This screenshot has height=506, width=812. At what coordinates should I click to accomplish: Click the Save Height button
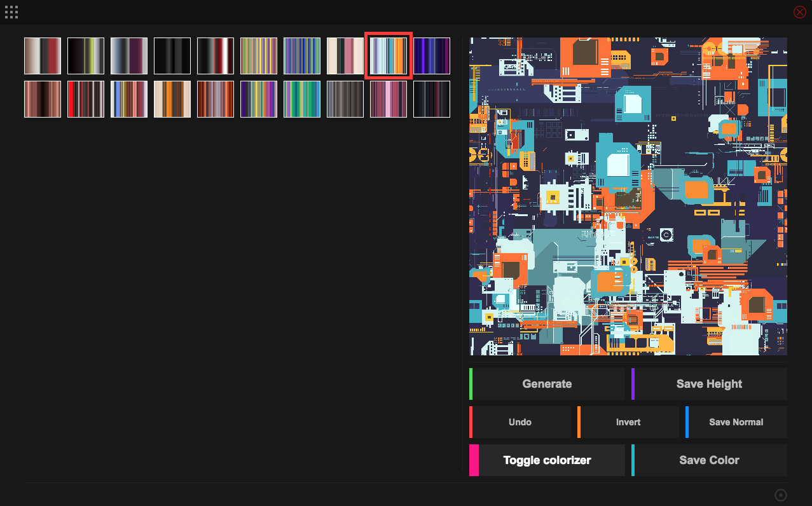click(709, 384)
